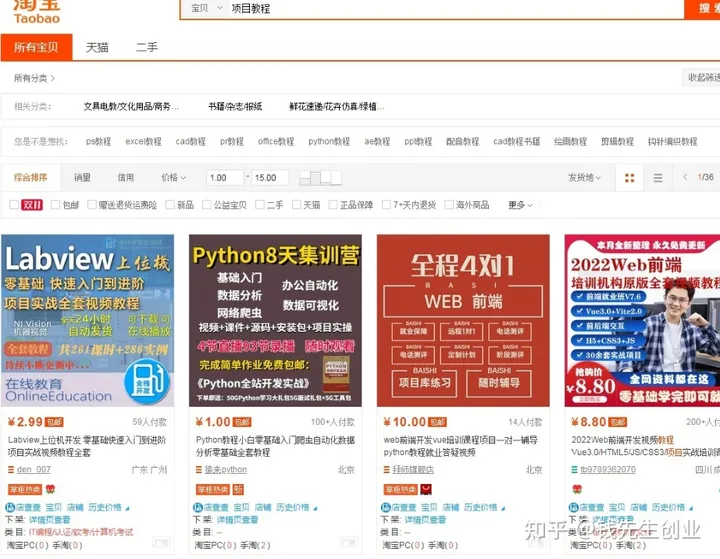Screen dimensions: 720x559
Task: Expand 更多 filter options
Action: [520, 205]
